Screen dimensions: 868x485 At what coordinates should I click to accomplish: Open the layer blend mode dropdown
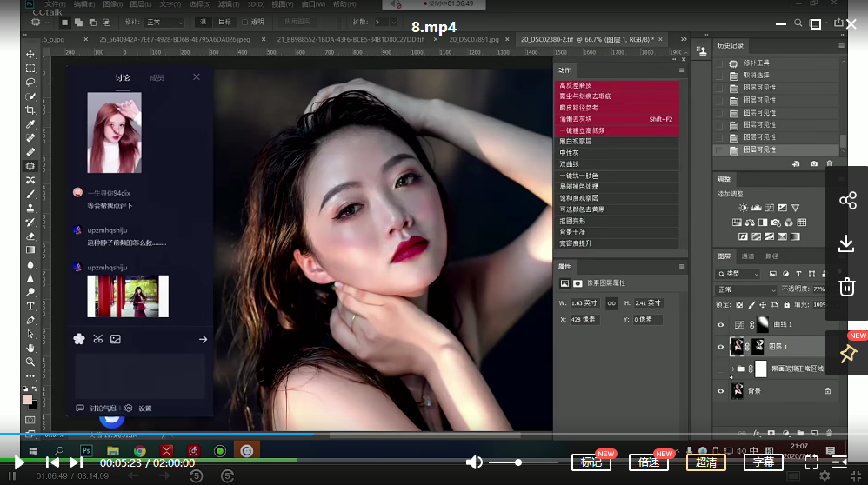745,289
